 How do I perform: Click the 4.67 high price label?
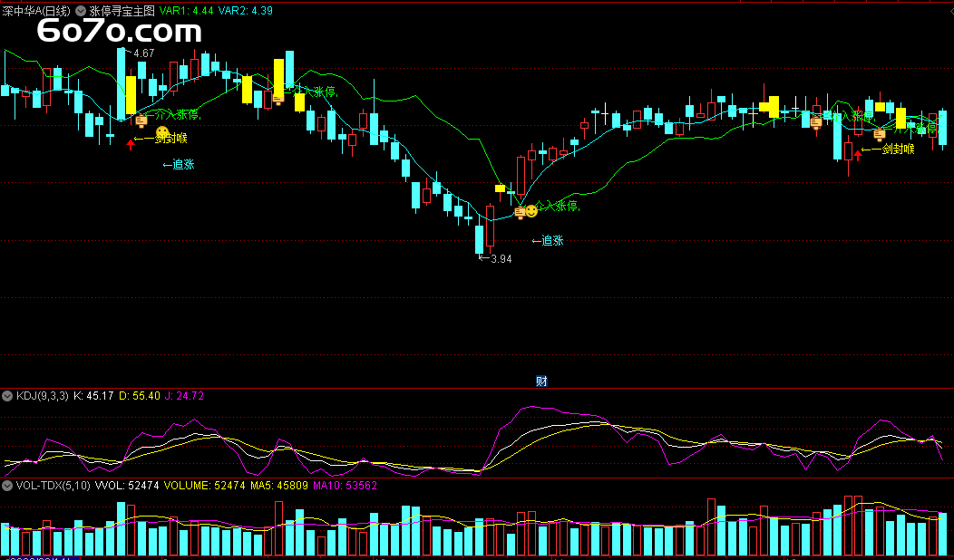144,53
